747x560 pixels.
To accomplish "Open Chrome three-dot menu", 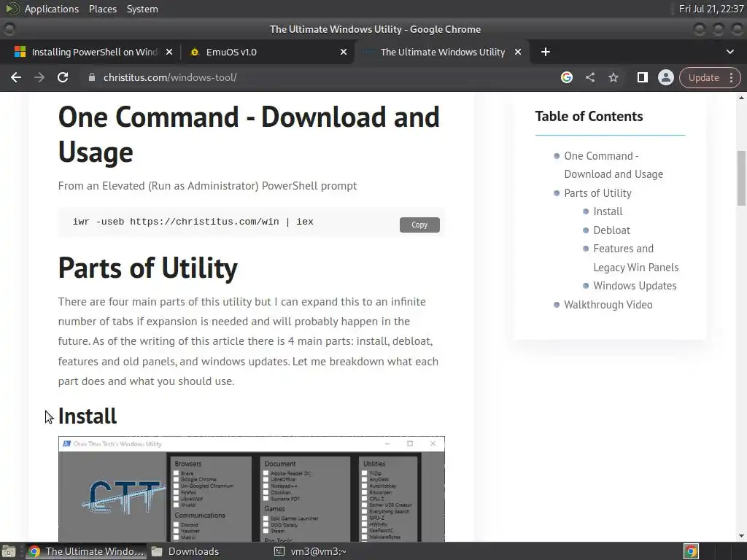I will tap(731, 77).
